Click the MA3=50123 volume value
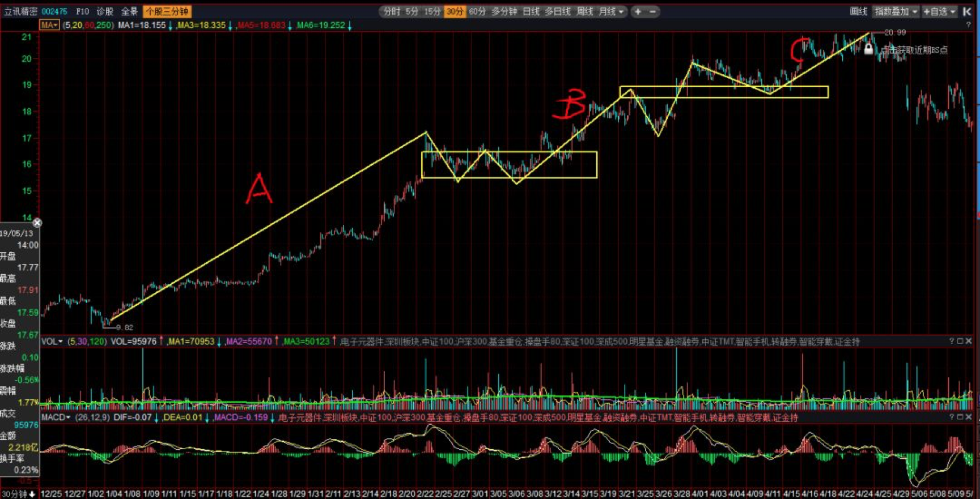Screen dimensions: 980x499 (307, 342)
